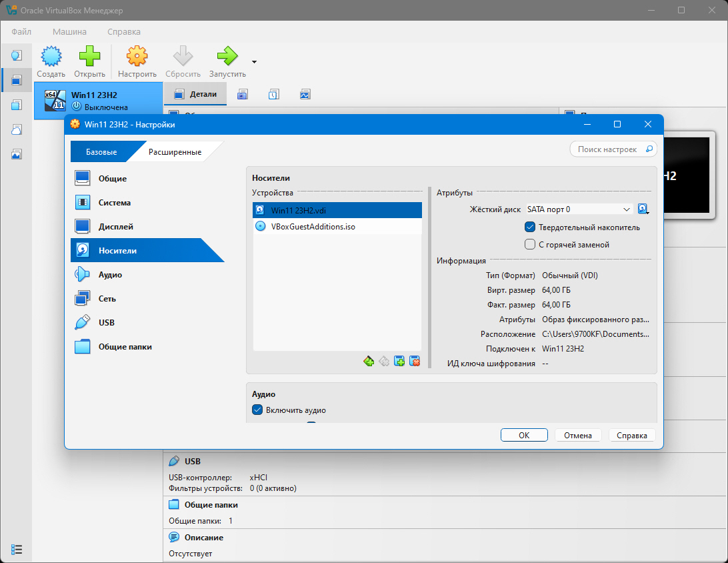Maximize the Win11 23H2 settings dialog

[x=617, y=124]
